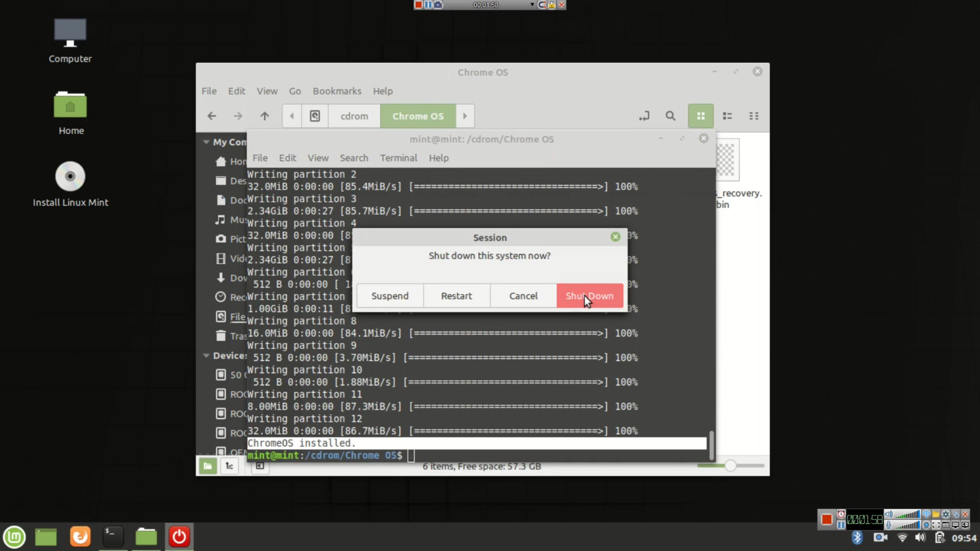
Task: Open the Bookmarks menu in the file manager
Action: (x=336, y=91)
